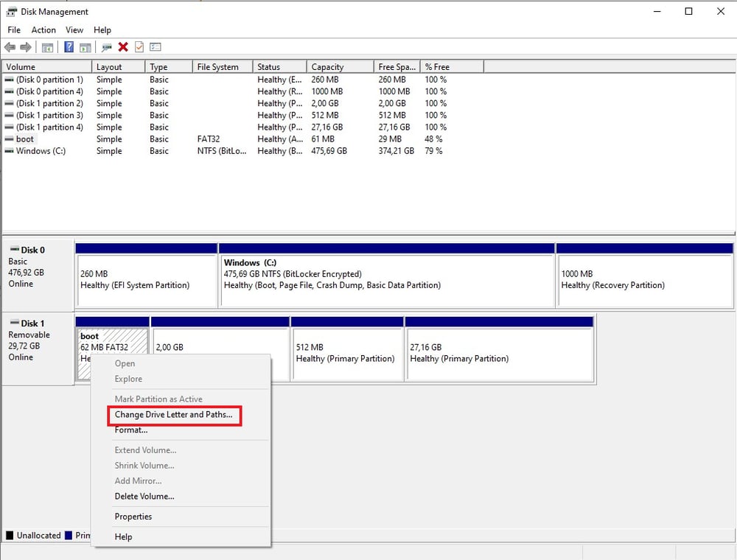Click the Back navigation arrow in the toolbar
Image resolution: width=737 pixels, height=560 pixels.
tap(10, 47)
